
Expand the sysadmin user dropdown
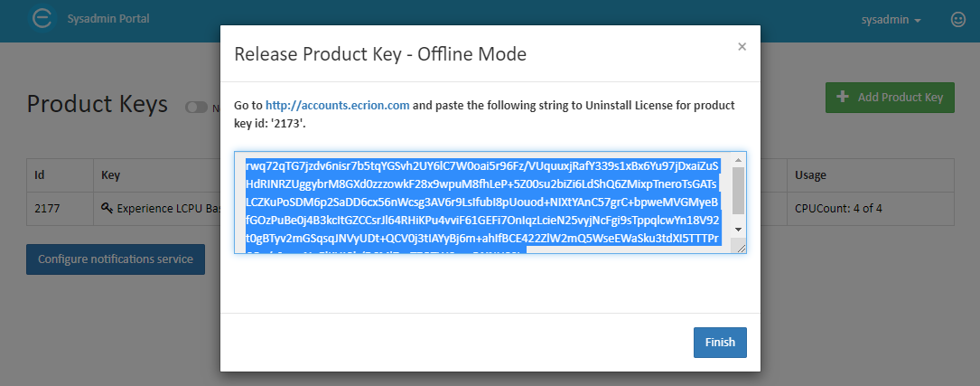(891, 19)
